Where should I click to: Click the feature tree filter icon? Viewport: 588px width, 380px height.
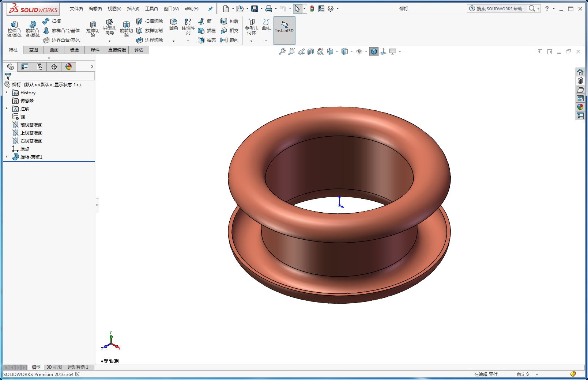8,76
